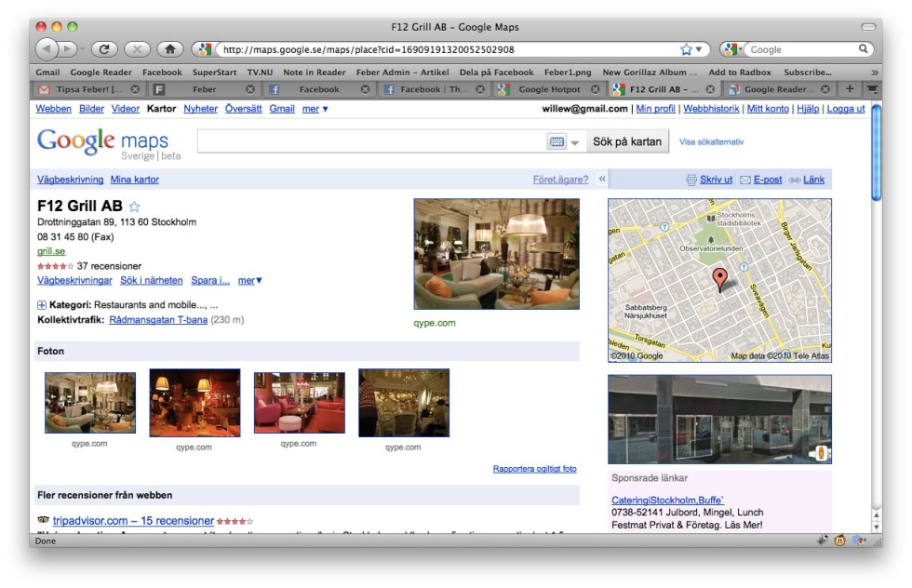Open the Add to Radbox bookmark
Screen dimensions: 912x588
(740, 73)
